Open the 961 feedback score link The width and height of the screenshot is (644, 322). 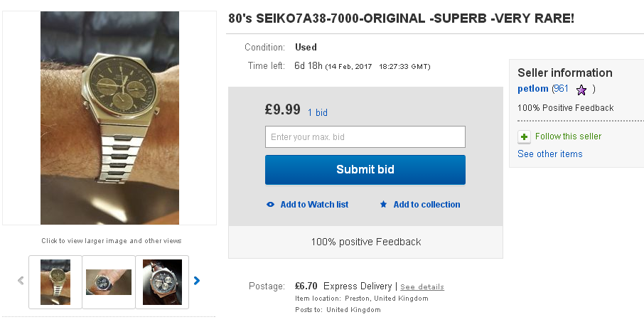(x=561, y=89)
